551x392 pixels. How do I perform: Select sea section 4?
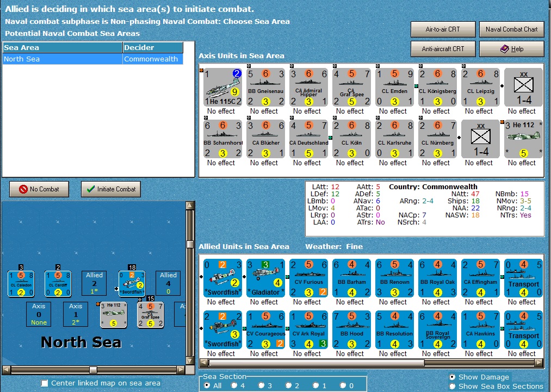pos(234,385)
